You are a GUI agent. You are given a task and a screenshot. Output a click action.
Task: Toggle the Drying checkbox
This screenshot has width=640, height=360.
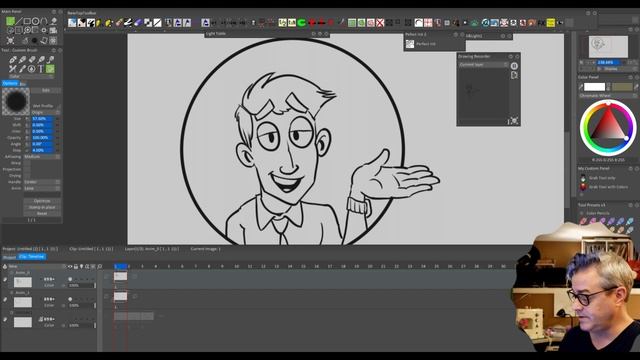27,176
